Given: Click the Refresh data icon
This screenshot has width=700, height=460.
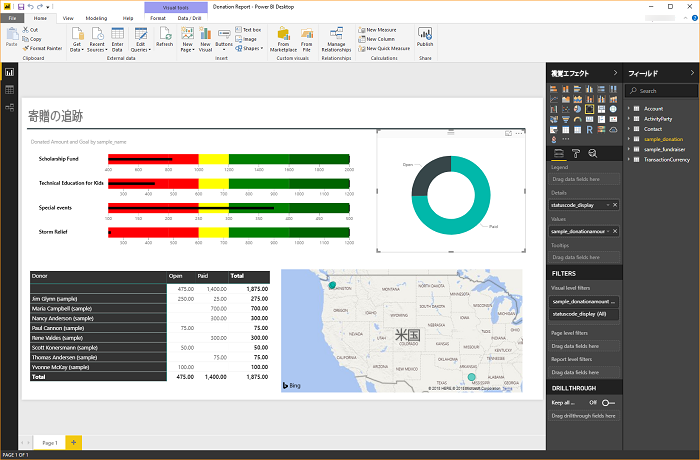Looking at the screenshot, I should 164,38.
